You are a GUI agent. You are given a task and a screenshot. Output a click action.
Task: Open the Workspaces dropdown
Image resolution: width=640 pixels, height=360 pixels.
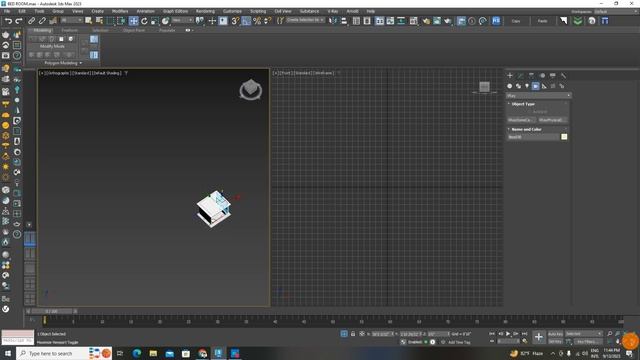(x=615, y=11)
